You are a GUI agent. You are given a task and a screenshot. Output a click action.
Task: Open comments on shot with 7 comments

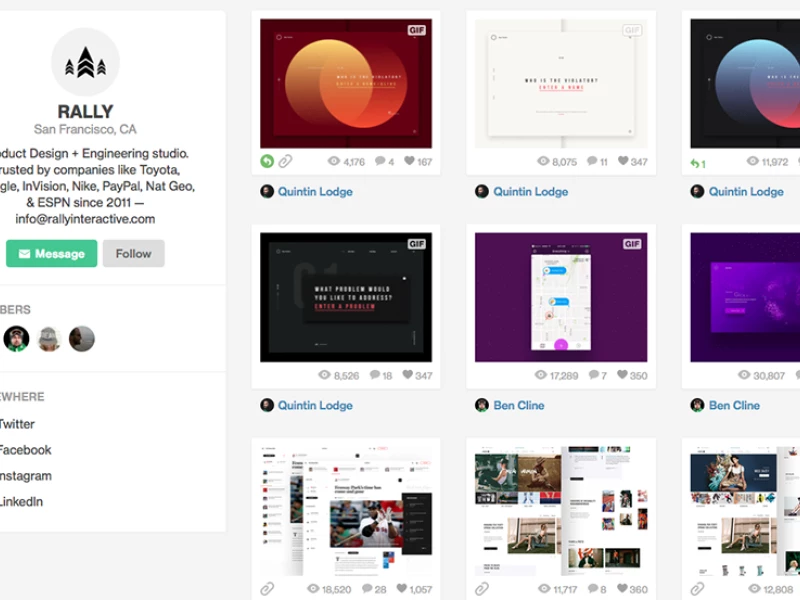[593, 375]
